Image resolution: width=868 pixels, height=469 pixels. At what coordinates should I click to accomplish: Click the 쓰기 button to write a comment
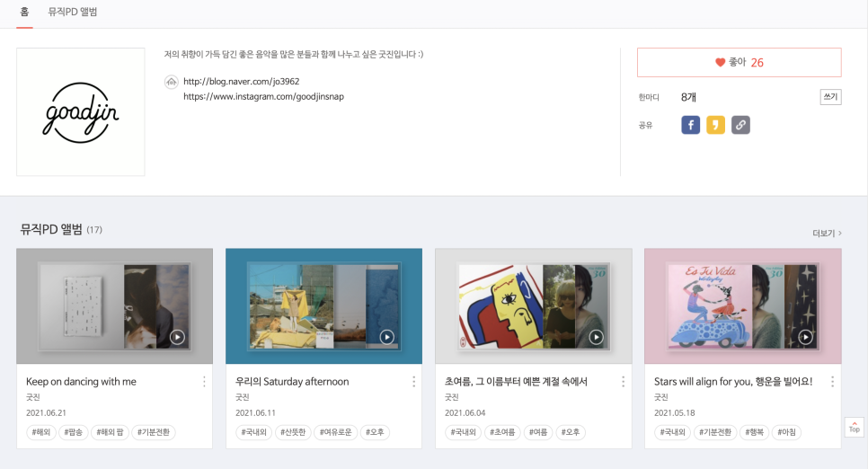(830, 97)
